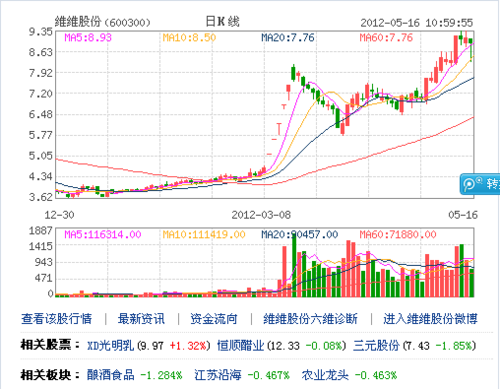Open related sector 酿酒食品

tap(111, 375)
